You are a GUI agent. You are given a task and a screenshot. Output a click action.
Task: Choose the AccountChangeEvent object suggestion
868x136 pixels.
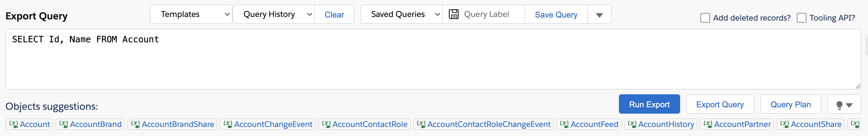268,124
